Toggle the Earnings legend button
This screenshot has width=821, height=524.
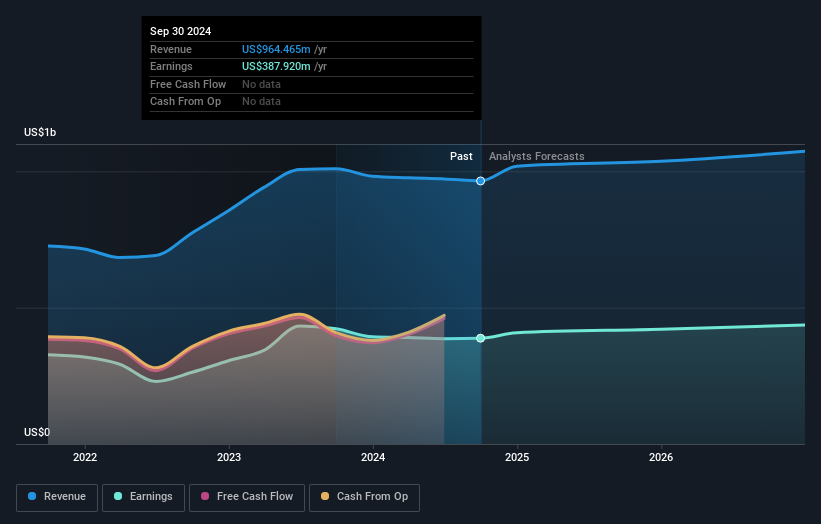coord(143,497)
